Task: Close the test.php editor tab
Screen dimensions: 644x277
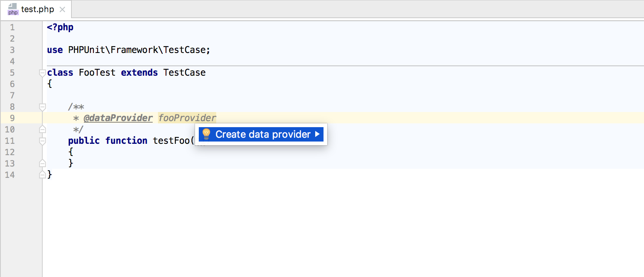Action: tap(62, 9)
